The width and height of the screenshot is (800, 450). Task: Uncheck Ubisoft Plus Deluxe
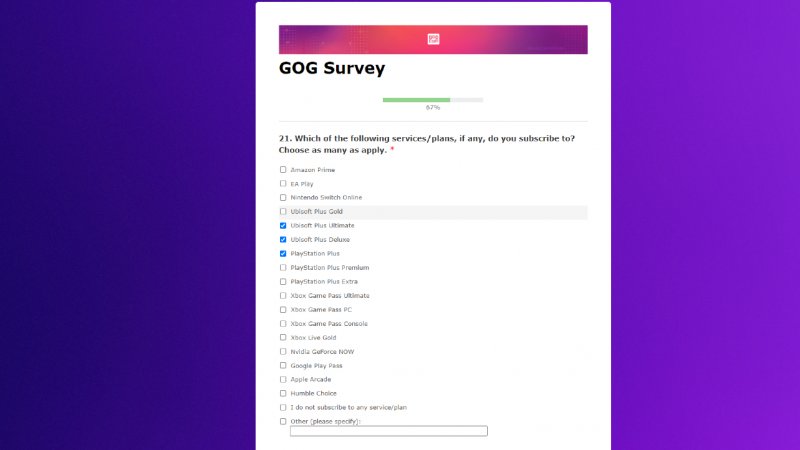pyautogui.click(x=283, y=240)
